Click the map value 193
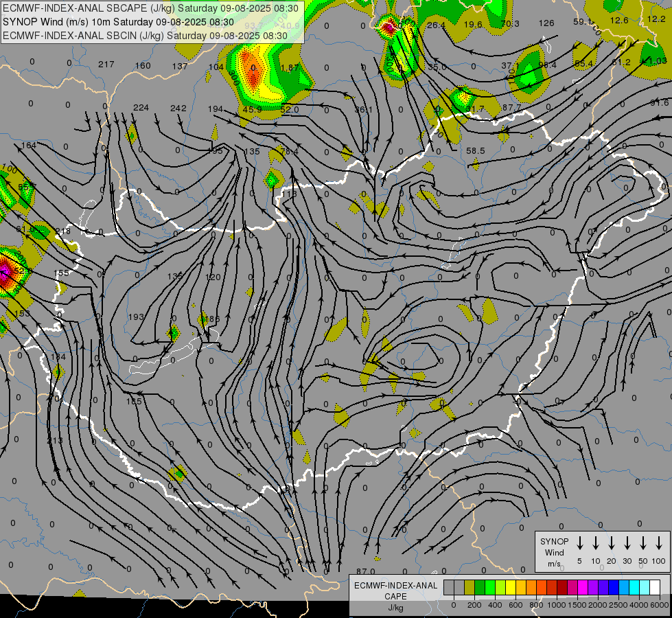The height and width of the screenshot is (618, 672). coord(137,317)
